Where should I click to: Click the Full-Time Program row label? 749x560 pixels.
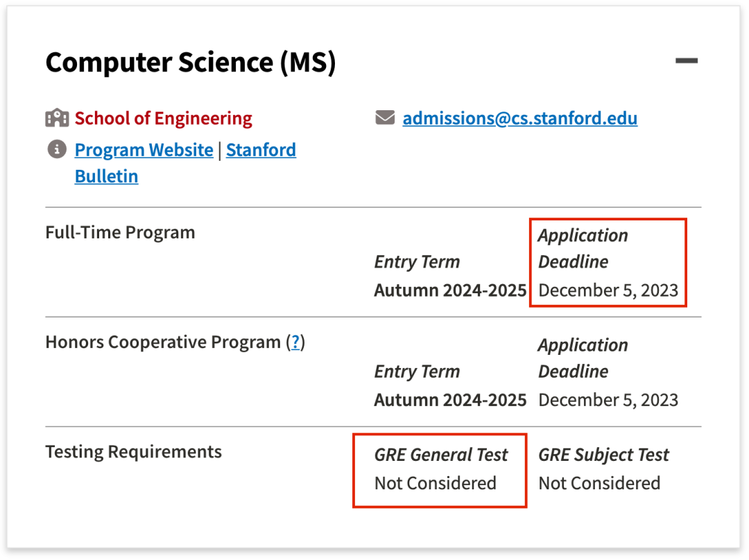pyautogui.click(x=120, y=232)
